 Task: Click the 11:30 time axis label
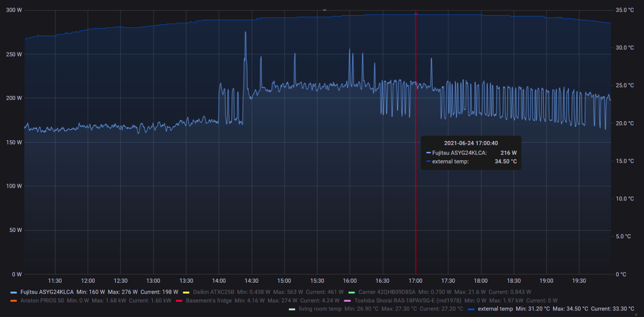55,281
